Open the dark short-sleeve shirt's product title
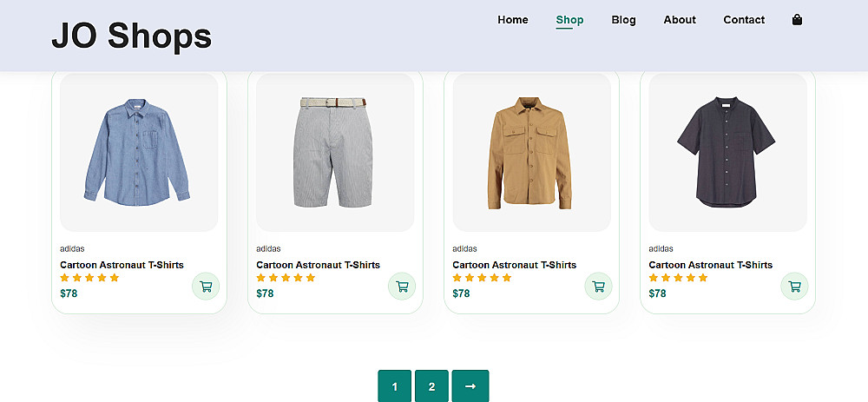 (x=710, y=265)
